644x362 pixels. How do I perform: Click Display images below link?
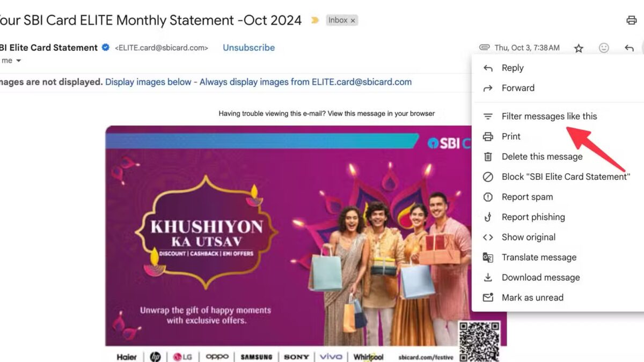(x=148, y=82)
